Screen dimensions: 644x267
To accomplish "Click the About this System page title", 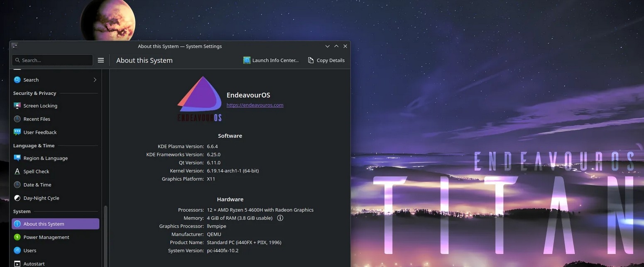I will click(x=144, y=60).
